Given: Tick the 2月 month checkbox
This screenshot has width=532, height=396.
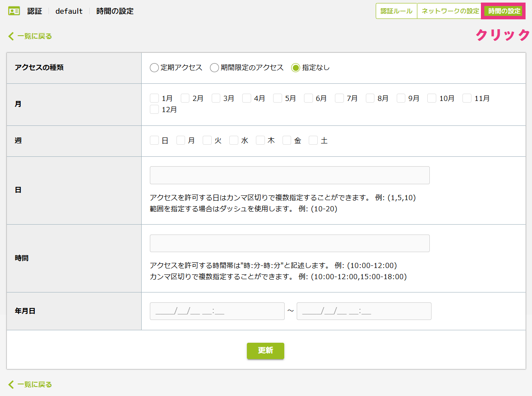Looking at the screenshot, I should point(185,98).
